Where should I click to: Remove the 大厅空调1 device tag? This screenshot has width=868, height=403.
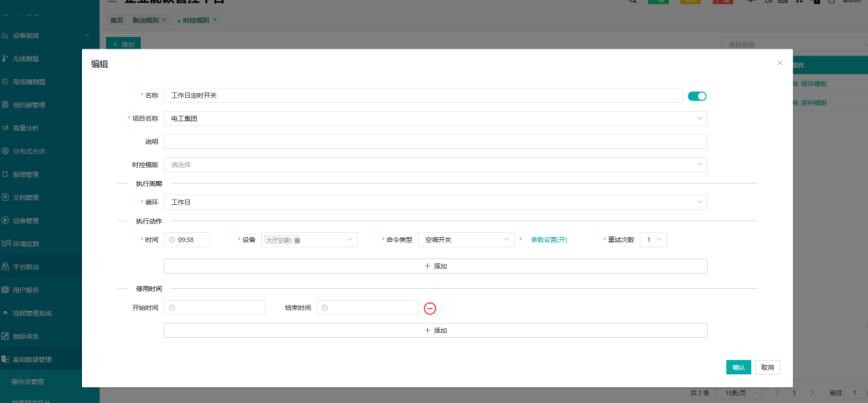(297, 240)
